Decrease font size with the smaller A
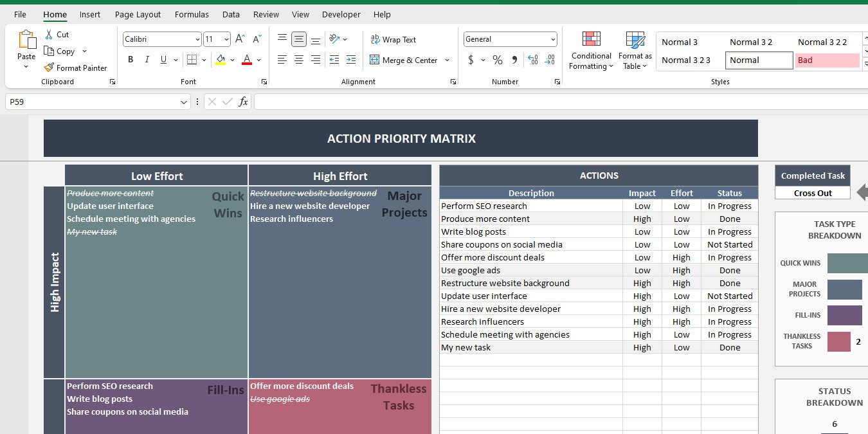The width and height of the screenshot is (868, 434). coord(257,39)
